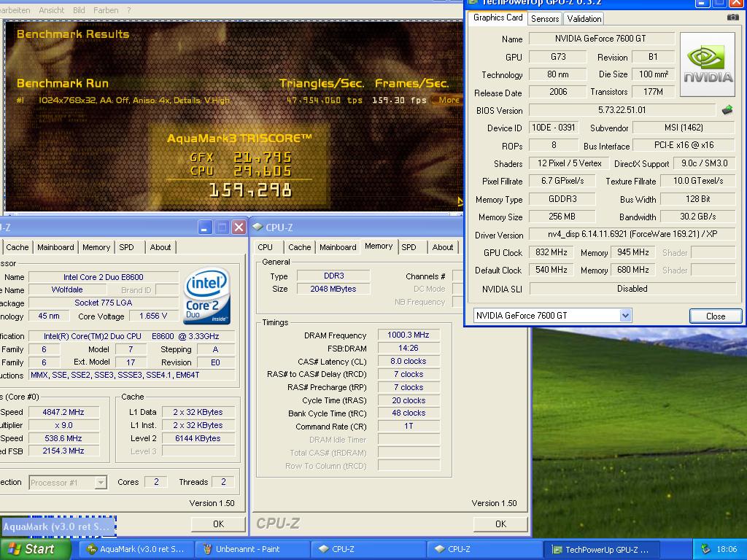Click the FSB:DRAM value 14:26

click(x=409, y=348)
